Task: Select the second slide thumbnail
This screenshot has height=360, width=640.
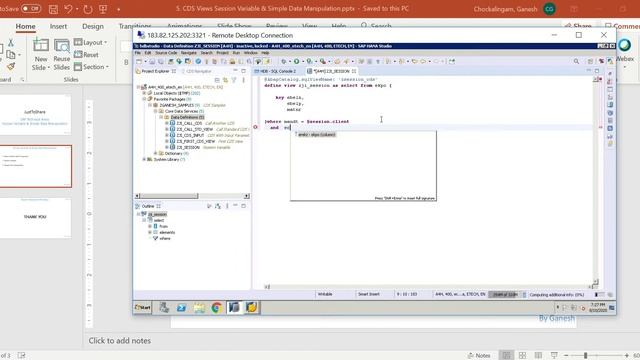Action: point(35,166)
